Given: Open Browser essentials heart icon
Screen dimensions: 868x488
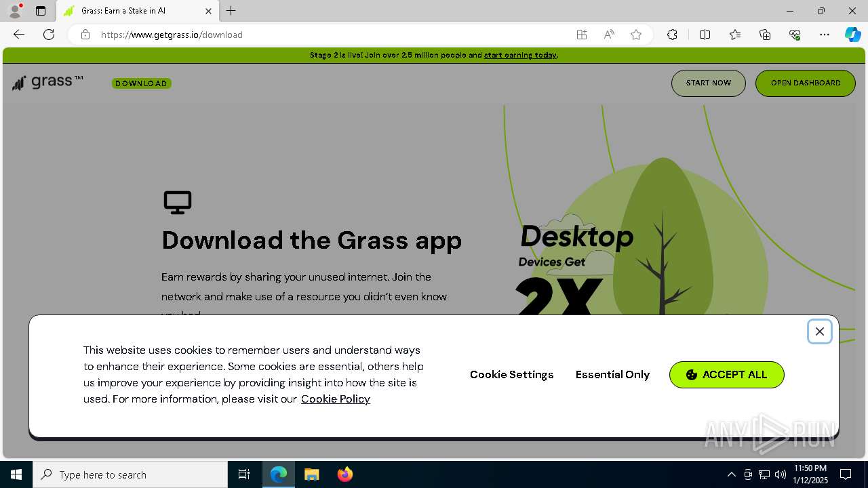Looking at the screenshot, I should [795, 35].
